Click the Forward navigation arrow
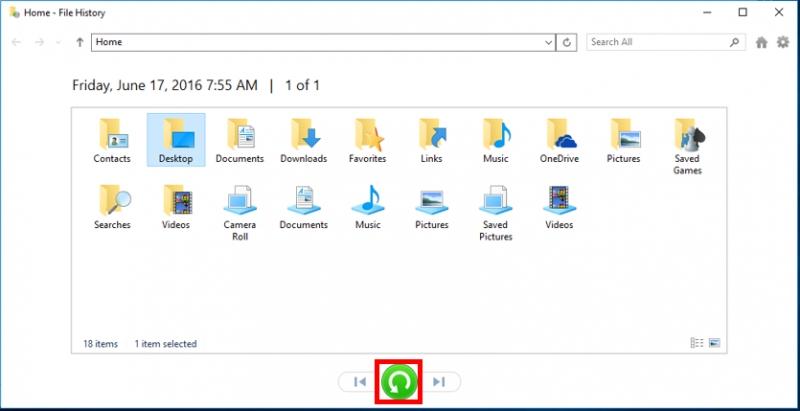The width and height of the screenshot is (800, 411). click(x=40, y=42)
